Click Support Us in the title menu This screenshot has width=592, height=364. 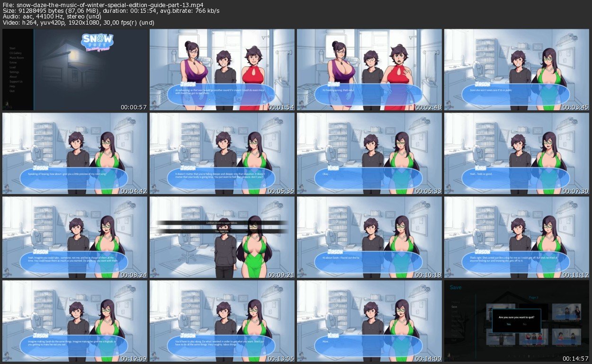[x=16, y=81]
